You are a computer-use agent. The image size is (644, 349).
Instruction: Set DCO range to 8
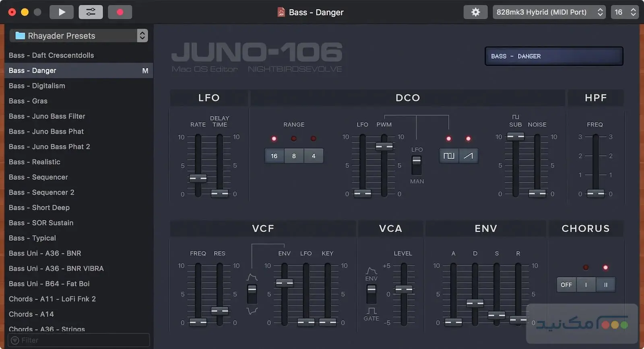294,156
